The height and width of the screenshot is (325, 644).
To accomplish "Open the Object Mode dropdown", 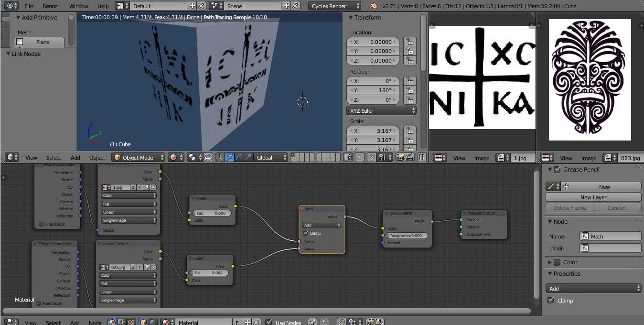I will (139, 157).
